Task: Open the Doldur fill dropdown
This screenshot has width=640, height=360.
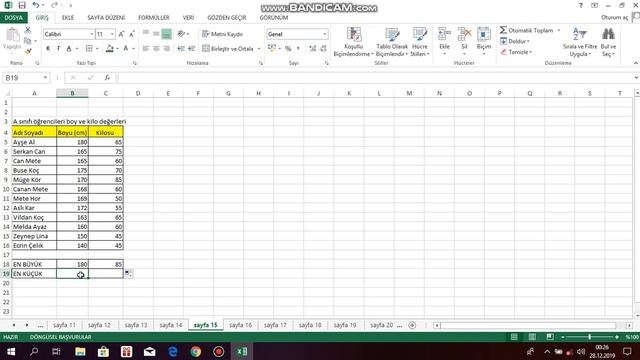Action: [515, 41]
